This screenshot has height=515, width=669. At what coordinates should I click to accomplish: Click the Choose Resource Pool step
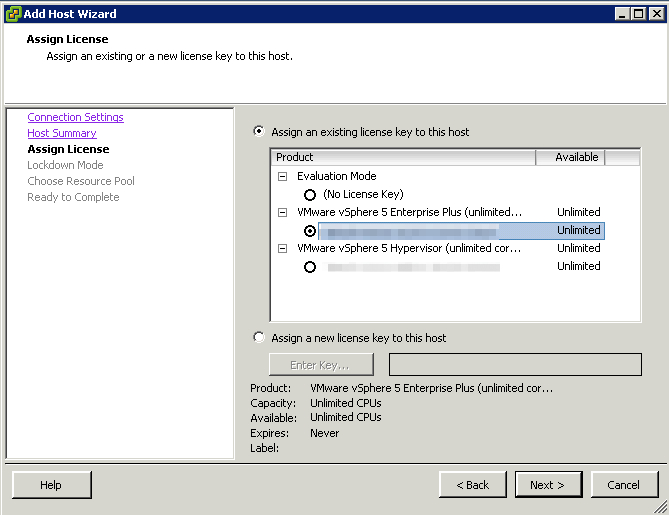(81, 181)
